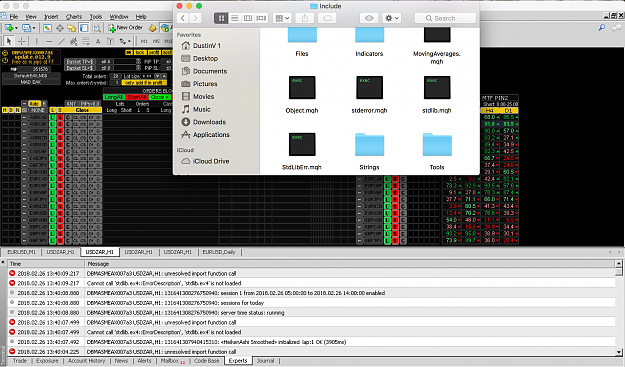Open the Charts menu

tap(74, 17)
